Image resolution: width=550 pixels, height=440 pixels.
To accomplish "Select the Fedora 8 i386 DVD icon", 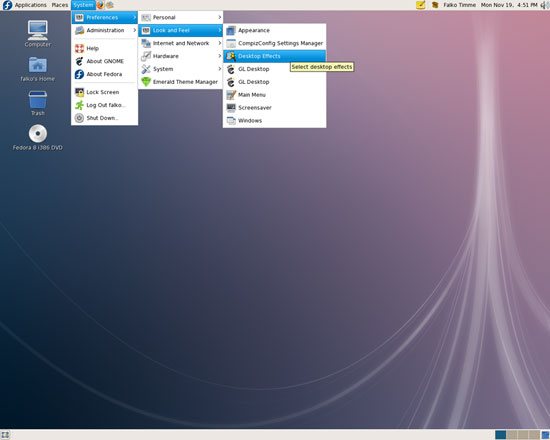I will pos(38,138).
